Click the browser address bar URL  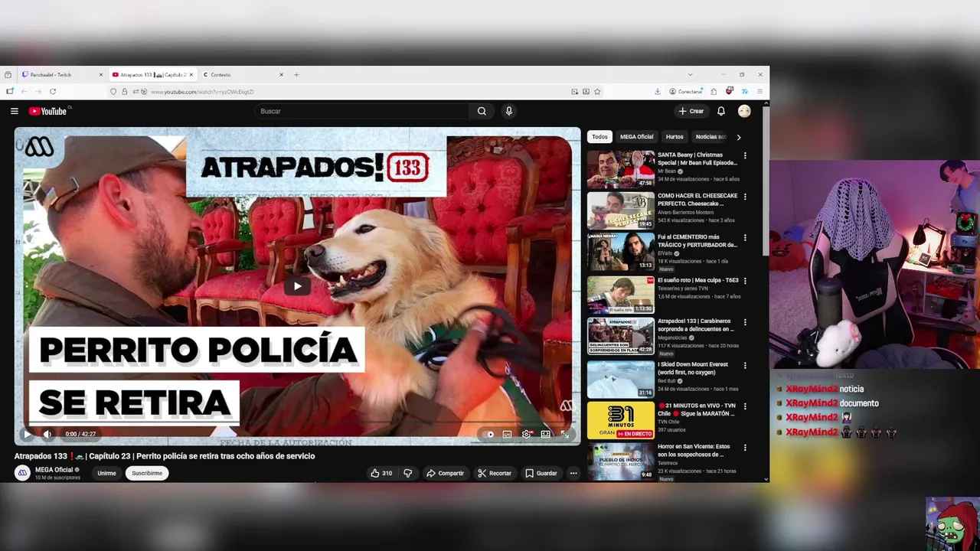click(202, 92)
